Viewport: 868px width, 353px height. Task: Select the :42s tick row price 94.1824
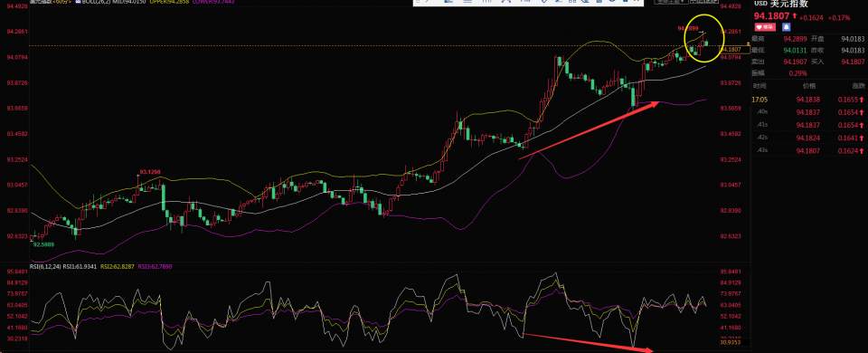[x=807, y=138]
